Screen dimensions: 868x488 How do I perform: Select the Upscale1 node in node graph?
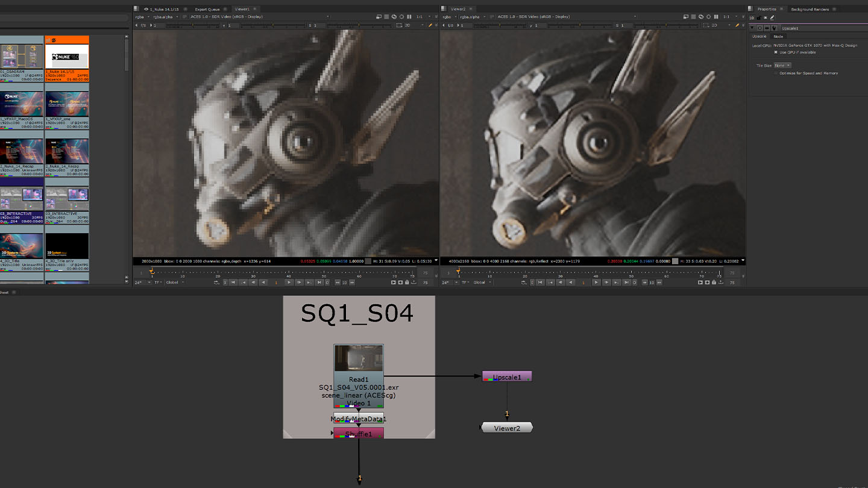click(x=507, y=377)
